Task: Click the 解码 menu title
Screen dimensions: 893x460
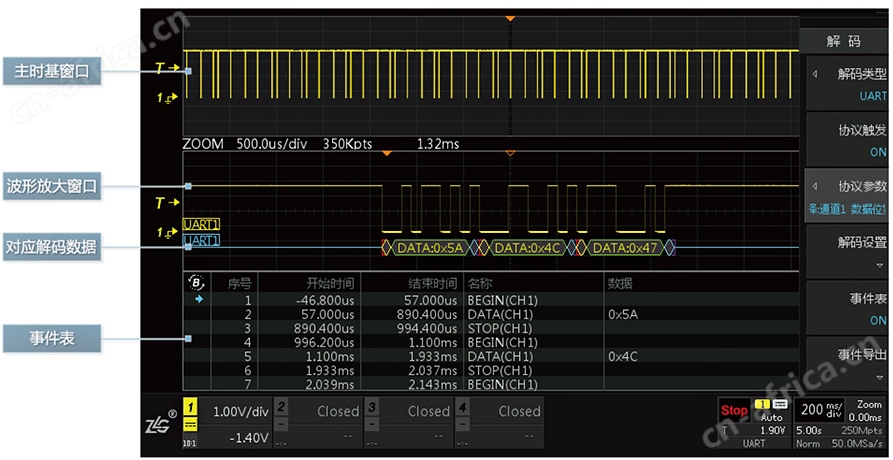Action: 843,41
